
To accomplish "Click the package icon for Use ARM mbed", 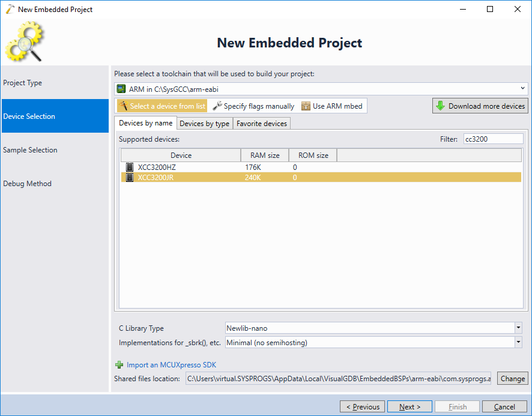I will tap(306, 106).
